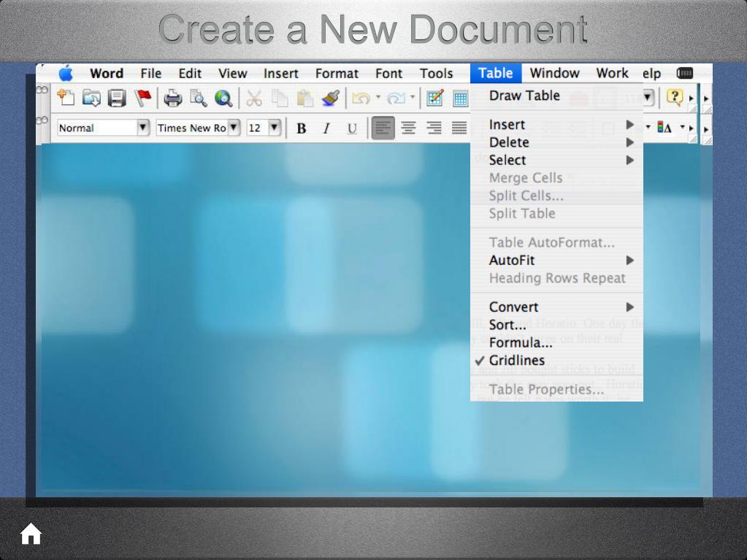The width and height of the screenshot is (747, 560).
Task: Redo action with the Redo arrow icon
Action: pos(396,98)
